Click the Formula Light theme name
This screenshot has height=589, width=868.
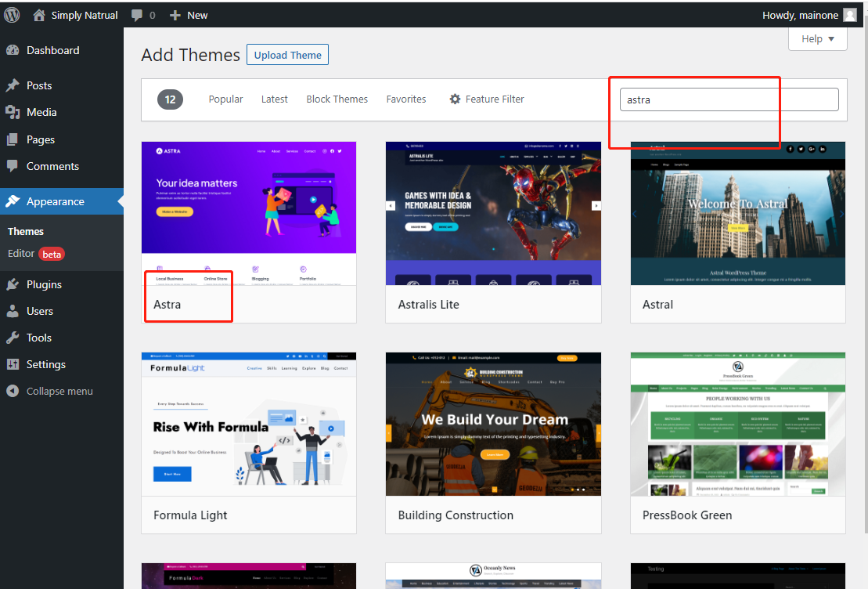(x=190, y=515)
